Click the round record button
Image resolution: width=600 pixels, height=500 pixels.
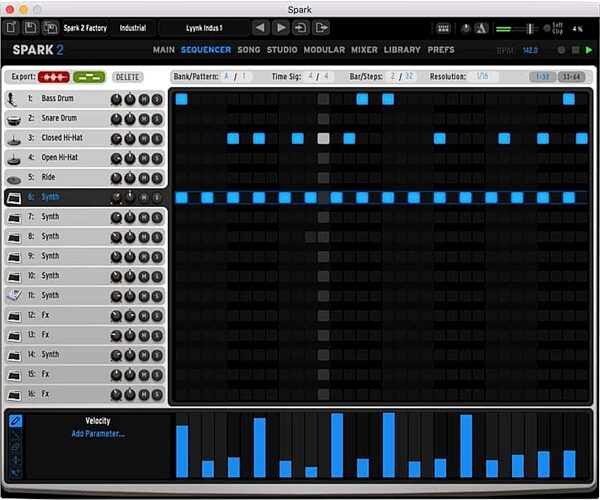pyautogui.click(x=561, y=50)
